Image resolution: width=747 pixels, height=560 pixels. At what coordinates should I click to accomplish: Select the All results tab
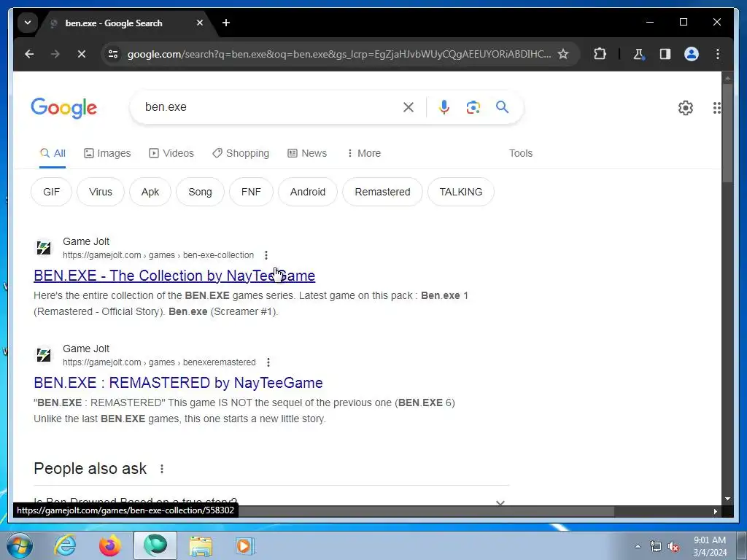[x=53, y=153]
